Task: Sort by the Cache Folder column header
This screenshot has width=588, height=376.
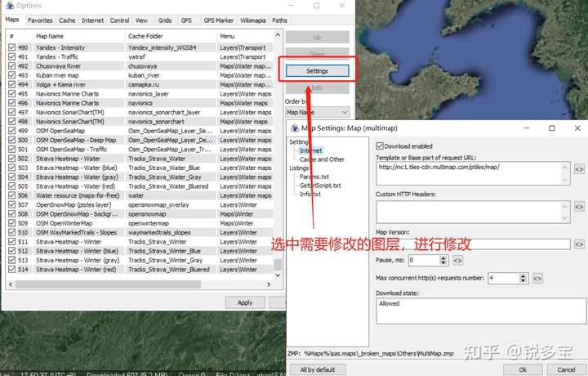Action: pos(171,37)
